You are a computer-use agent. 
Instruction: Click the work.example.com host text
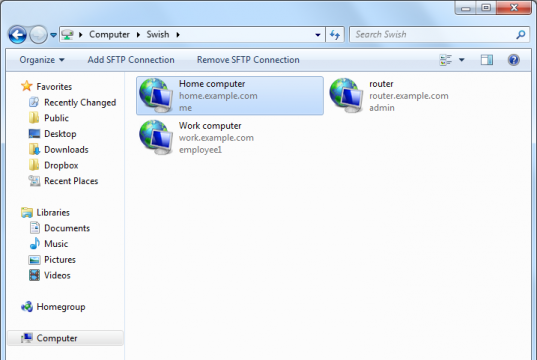216,138
